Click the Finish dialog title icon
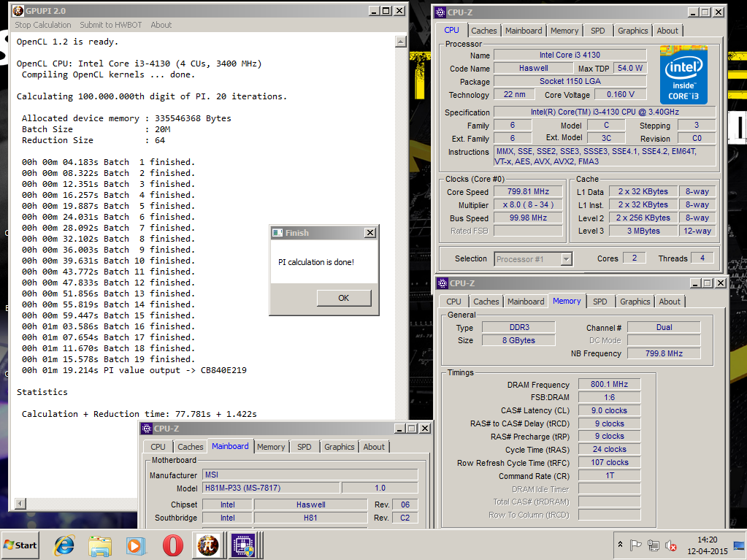747x560 pixels. pyautogui.click(x=277, y=233)
